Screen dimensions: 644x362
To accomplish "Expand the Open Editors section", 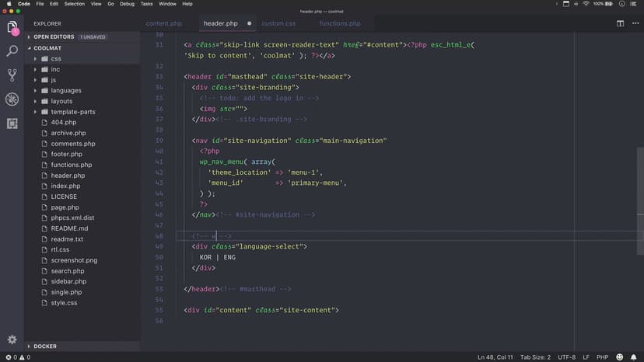I will [x=53, y=37].
